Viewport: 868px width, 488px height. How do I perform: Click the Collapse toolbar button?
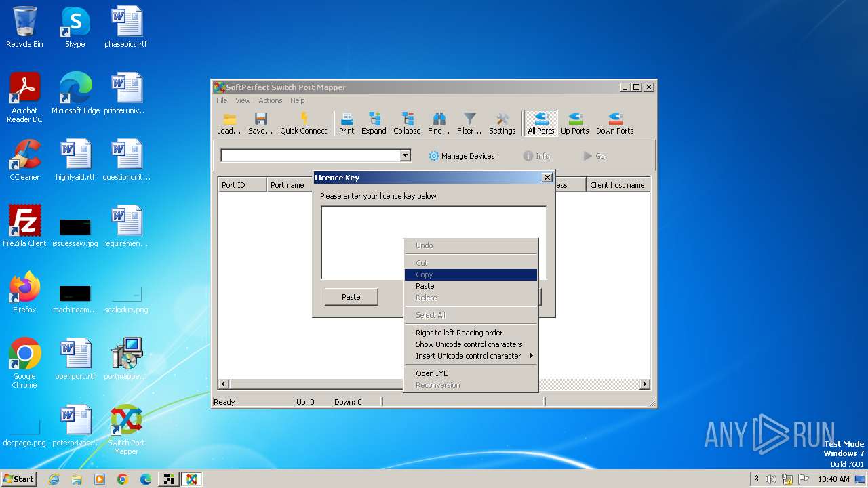(407, 124)
